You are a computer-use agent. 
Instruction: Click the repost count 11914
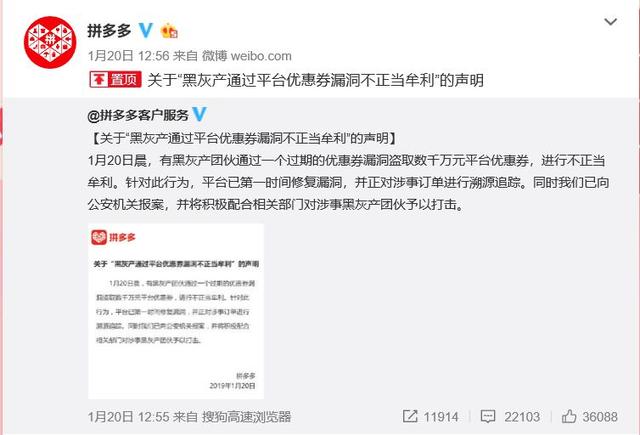pos(441,417)
